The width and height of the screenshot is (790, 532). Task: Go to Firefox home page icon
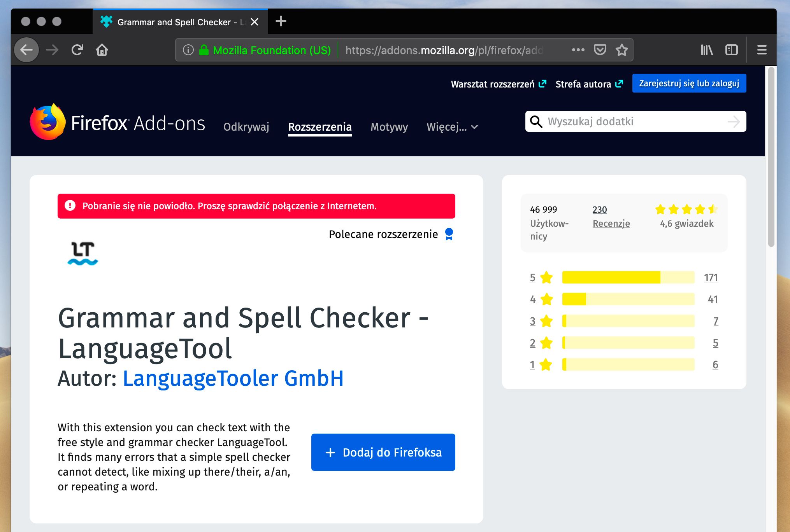coord(102,50)
